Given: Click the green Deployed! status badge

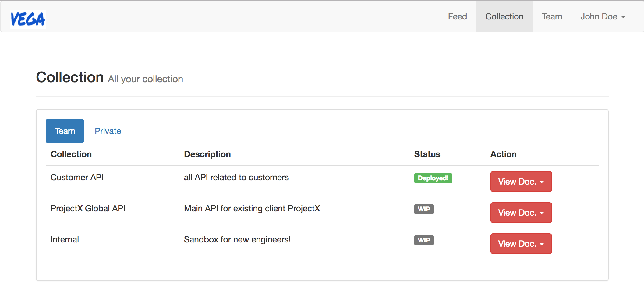Looking at the screenshot, I should click(x=433, y=178).
